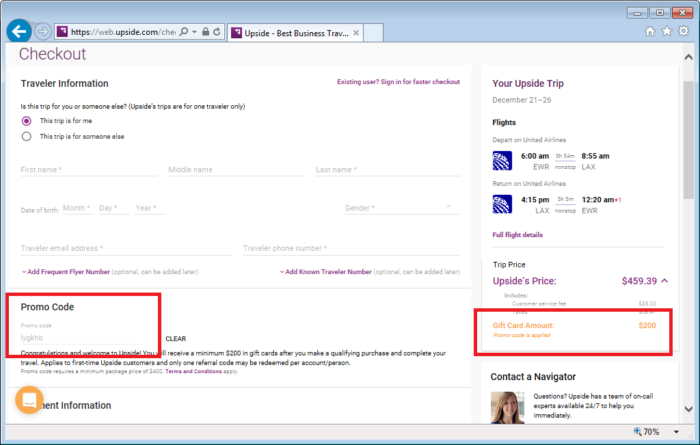Open the 70% zoom level dropdown arrow
The width and height of the screenshot is (700, 445).
(x=676, y=432)
